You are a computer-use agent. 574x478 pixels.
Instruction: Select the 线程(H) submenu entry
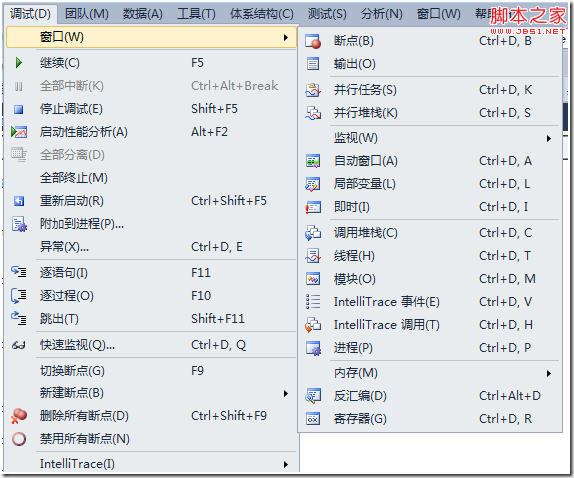[430, 256]
